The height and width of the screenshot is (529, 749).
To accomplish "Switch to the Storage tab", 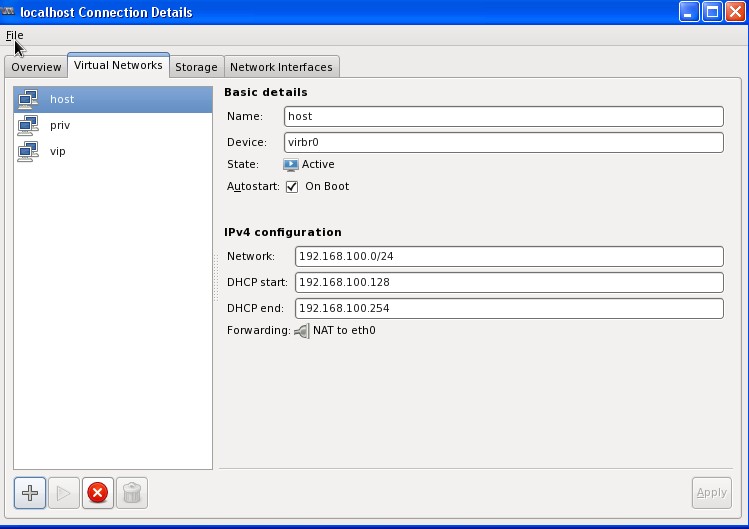I will [196, 67].
